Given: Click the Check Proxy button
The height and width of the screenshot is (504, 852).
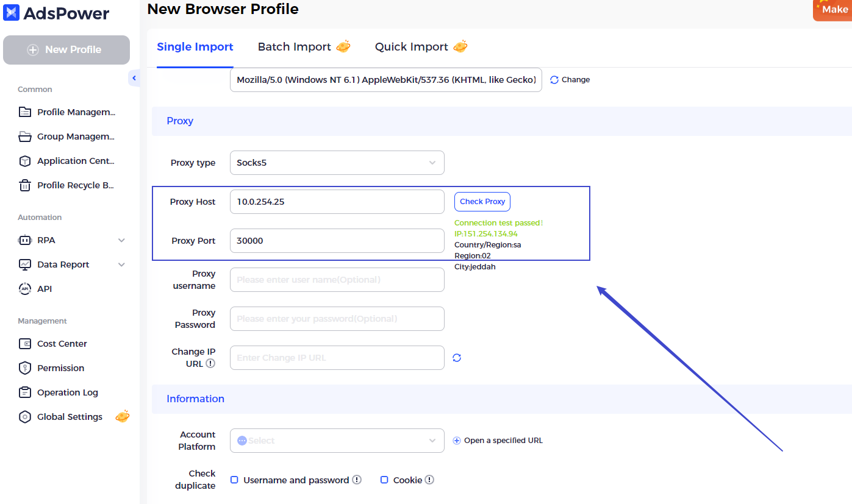Looking at the screenshot, I should click(482, 202).
